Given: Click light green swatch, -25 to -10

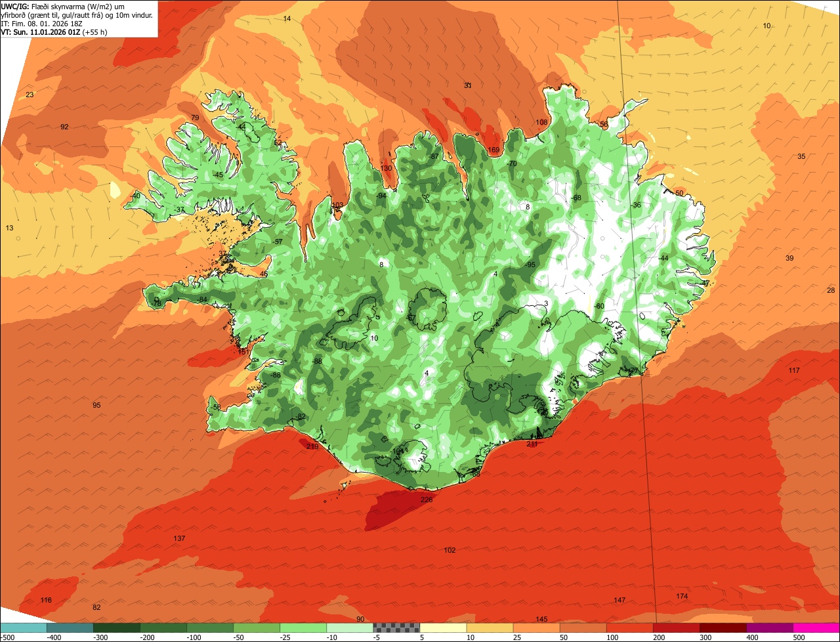Looking at the screenshot, I should tap(303, 628).
